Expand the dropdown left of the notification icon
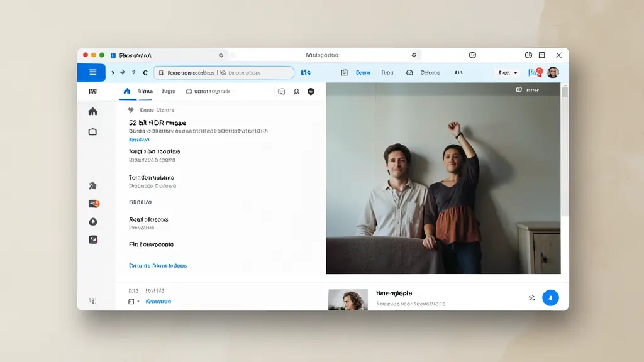 [508, 73]
